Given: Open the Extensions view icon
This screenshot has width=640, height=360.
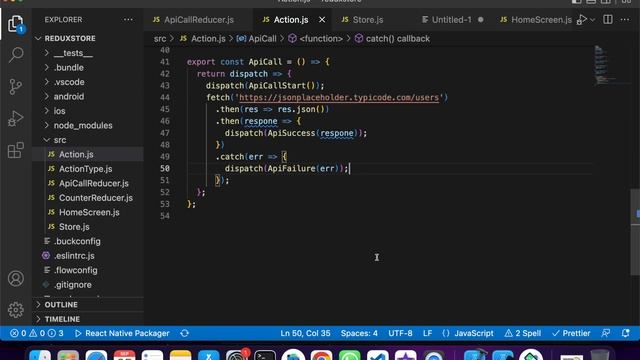Looking at the screenshot, I should click(16, 150).
